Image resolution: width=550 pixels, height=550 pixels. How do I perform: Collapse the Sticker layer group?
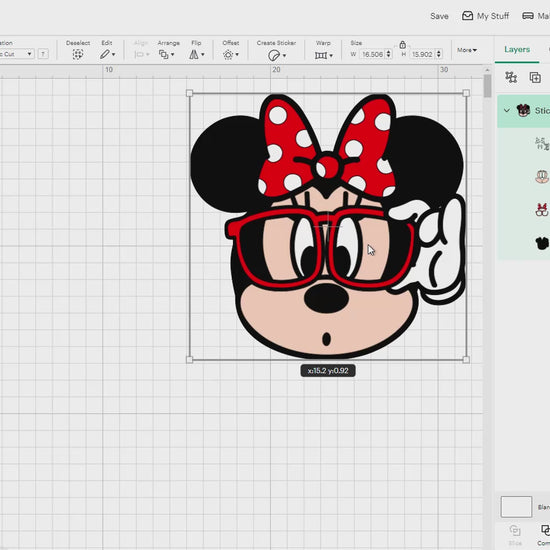(x=507, y=110)
